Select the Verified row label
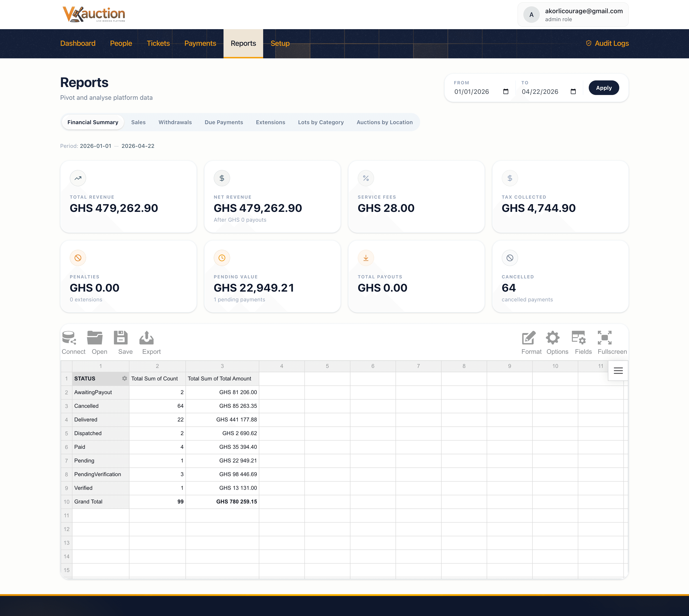The width and height of the screenshot is (689, 616). click(100, 488)
